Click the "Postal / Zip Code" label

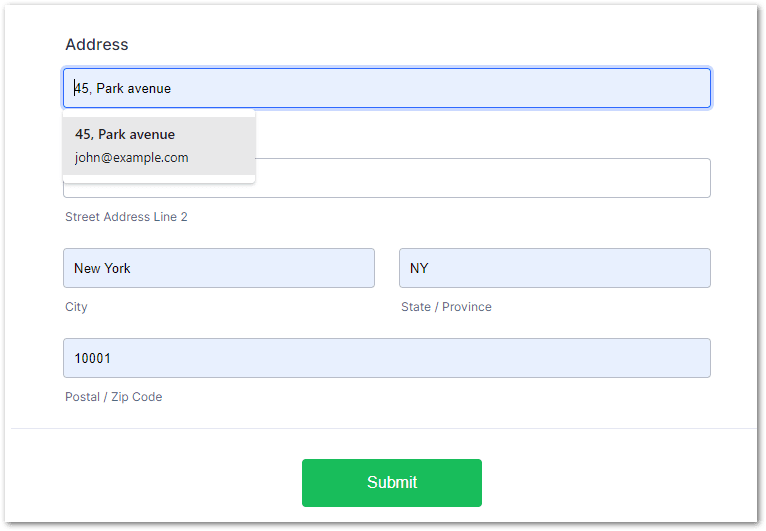coord(113,397)
